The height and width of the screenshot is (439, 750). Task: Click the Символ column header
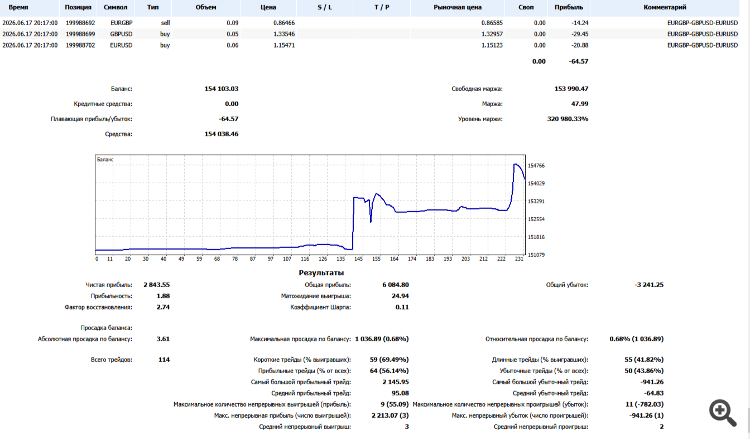point(115,8)
